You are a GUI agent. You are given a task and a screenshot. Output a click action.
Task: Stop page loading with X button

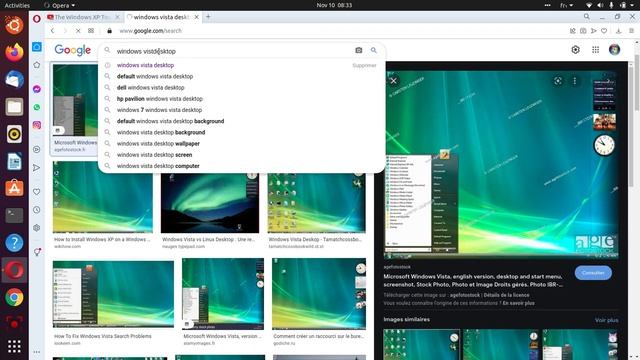point(78,31)
